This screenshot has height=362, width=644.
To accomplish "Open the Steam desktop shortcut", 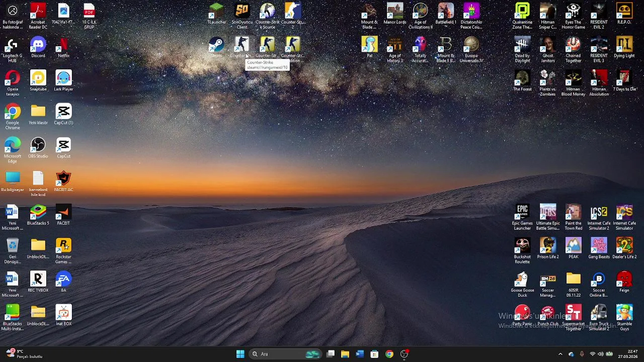I will [x=216, y=47].
